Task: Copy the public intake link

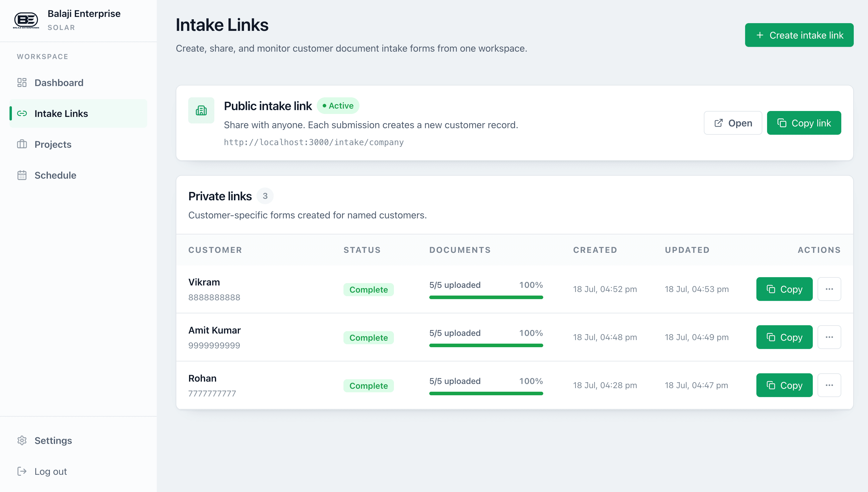Action: [x=804, y=123]
